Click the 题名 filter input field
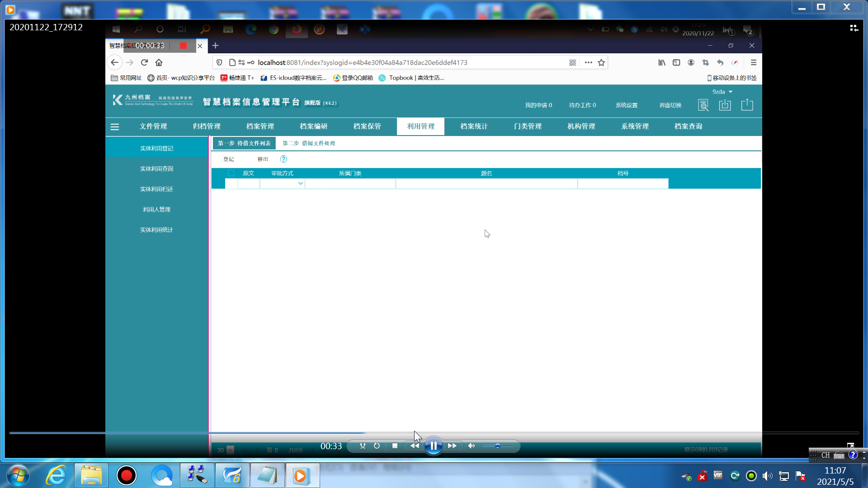868x488 pixels. [486, 183]
